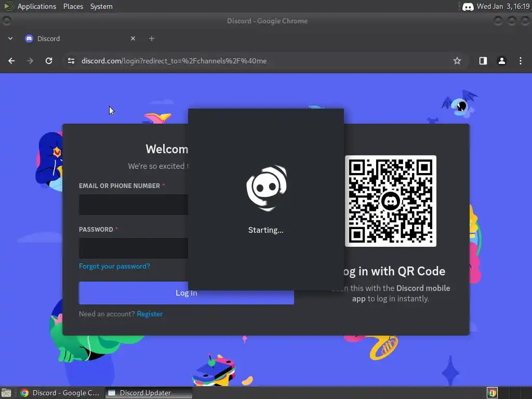Click the show desktop icon in bottom panel

[x=6, y=393]
